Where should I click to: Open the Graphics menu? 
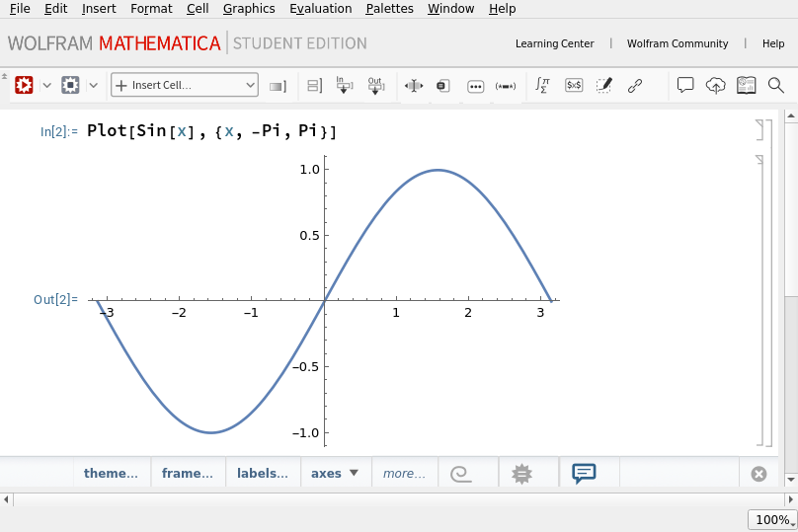[x=249, y=9]
